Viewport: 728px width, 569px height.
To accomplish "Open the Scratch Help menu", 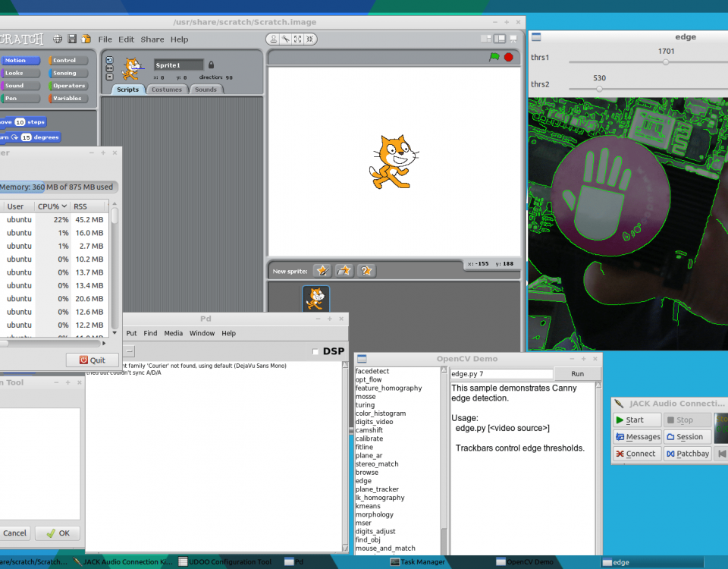I will click(x=179, y=39).
